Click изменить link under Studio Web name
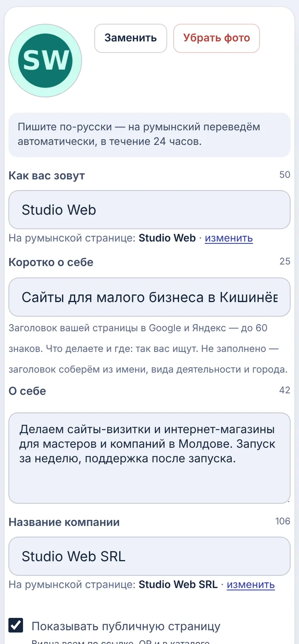Screen dimensions: 299x644 pos(229,238)
